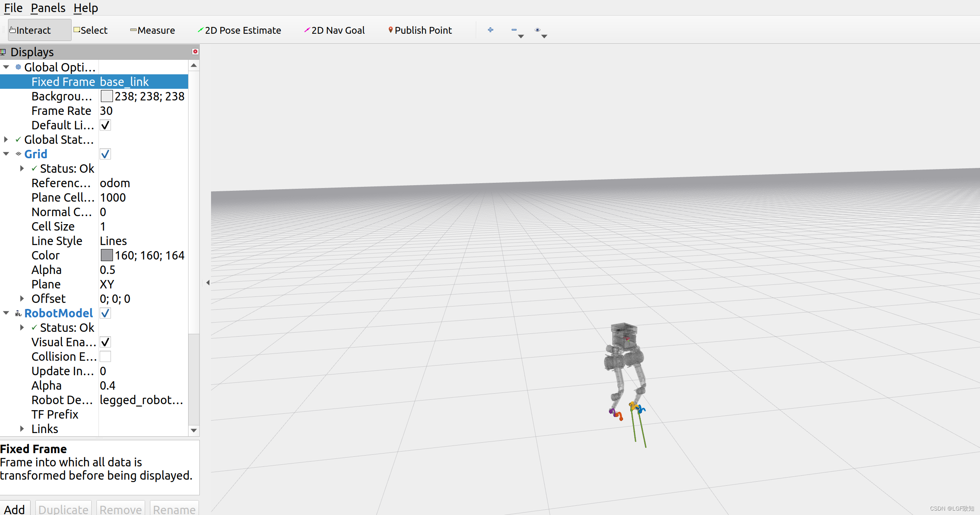
Task: Click the Displays panel monitor icon
Action: coord(3,52)
